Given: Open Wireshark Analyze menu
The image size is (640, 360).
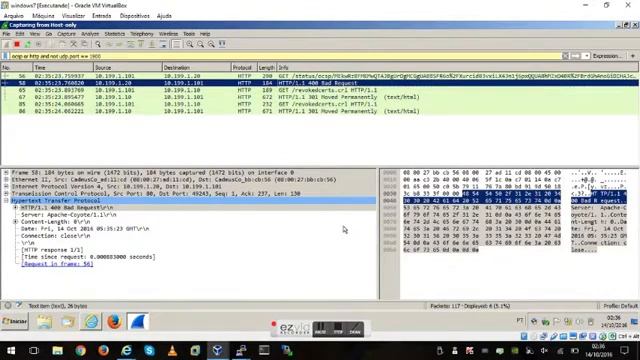Looking at the screenshot, I should point(90,34).
